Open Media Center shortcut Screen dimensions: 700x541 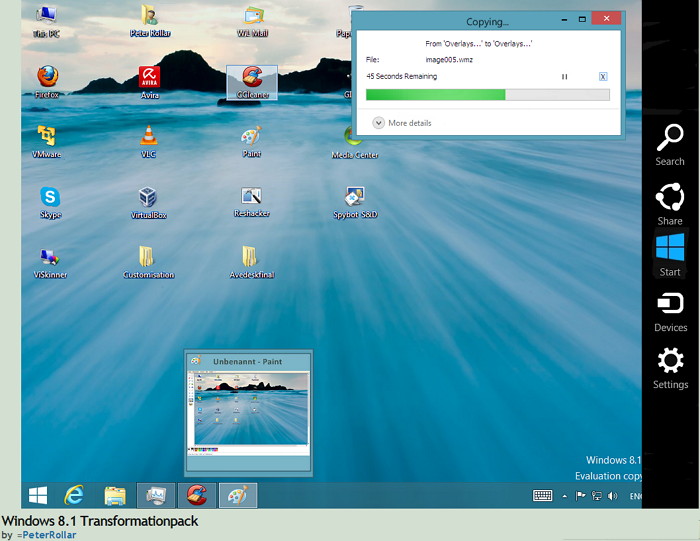tap(355, 143)
